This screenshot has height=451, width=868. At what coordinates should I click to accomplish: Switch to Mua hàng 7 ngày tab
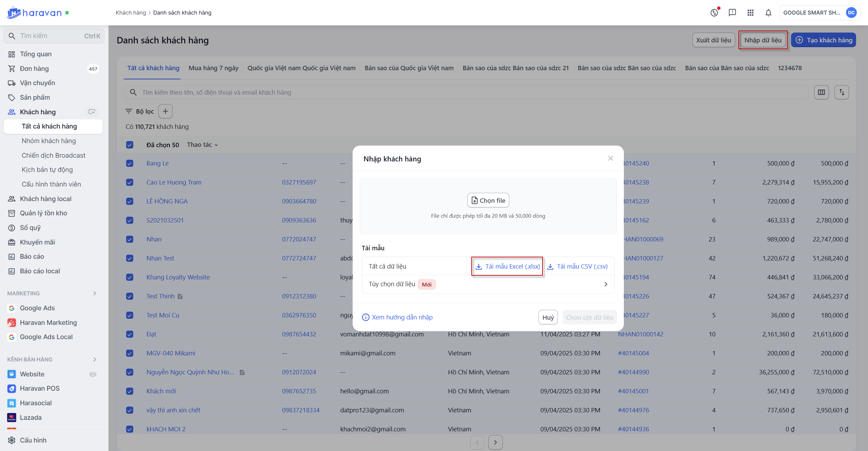click(213, 68)
